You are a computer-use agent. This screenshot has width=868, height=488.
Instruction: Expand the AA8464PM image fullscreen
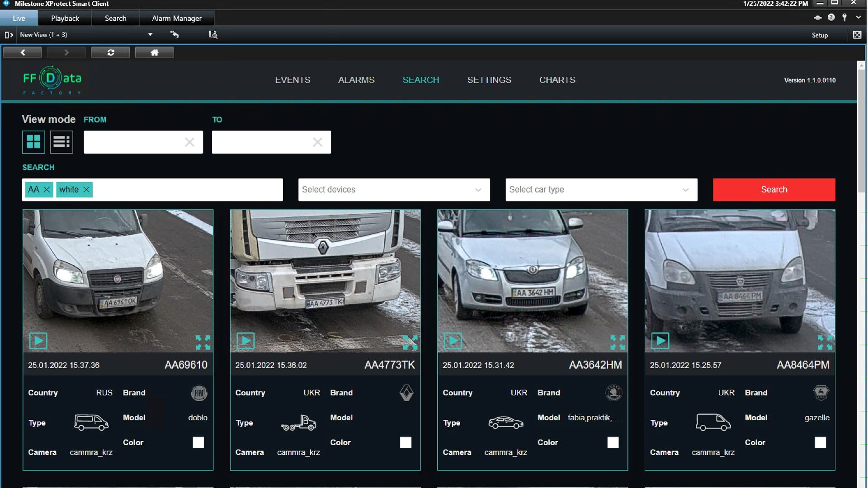coord(825,343)
